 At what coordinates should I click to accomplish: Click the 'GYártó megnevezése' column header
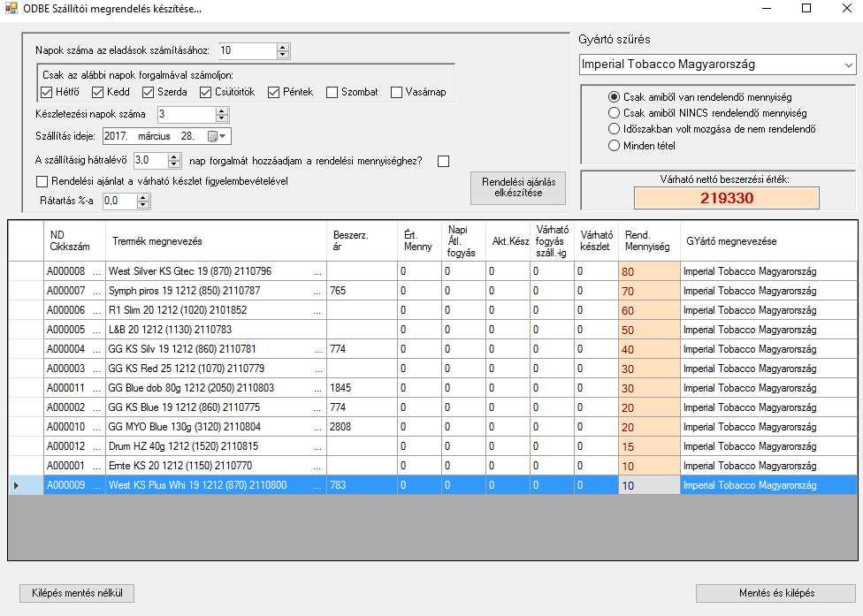pos(768,241)
